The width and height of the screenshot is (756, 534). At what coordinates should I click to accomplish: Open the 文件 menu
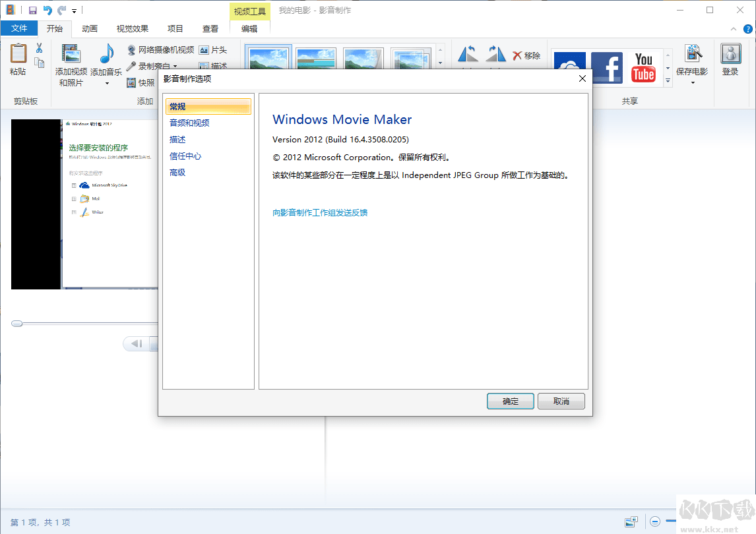point(19,28)
